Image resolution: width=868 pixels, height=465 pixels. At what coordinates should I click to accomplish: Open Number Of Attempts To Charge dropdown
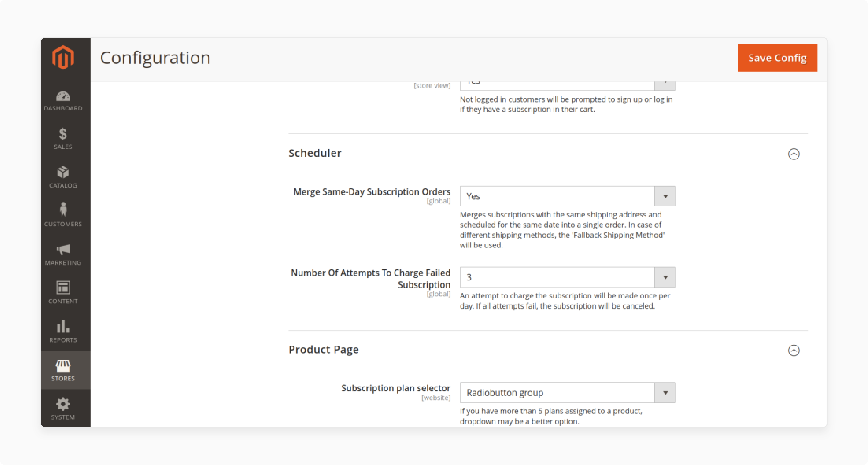568,277
